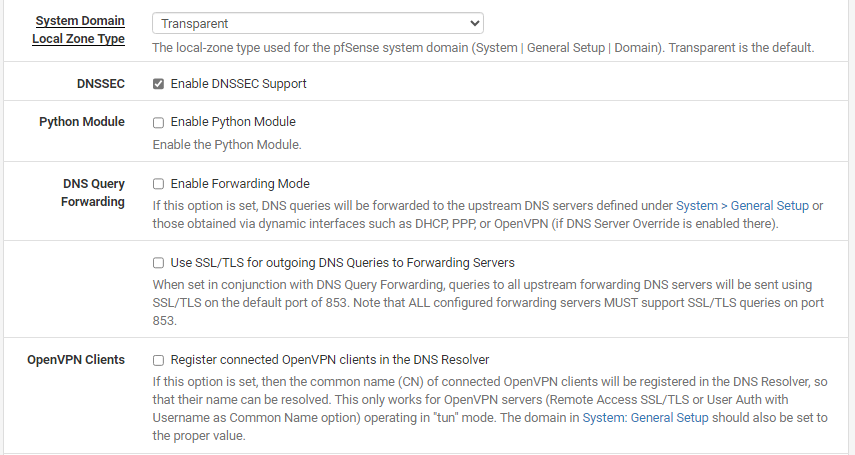Click the 'Use SSL/TLS for outgoing DNS Queries' label text
This screenshot has width=855, height=455.
click(342, 263)
